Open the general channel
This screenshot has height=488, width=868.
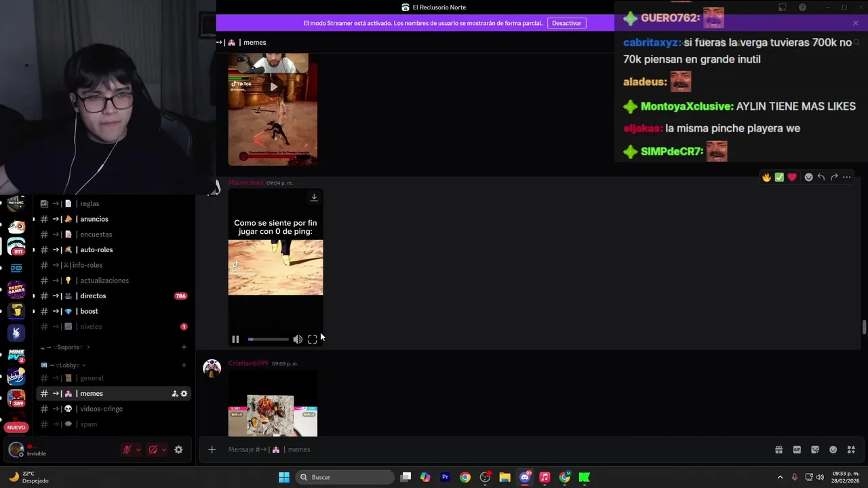click(113, 378)
